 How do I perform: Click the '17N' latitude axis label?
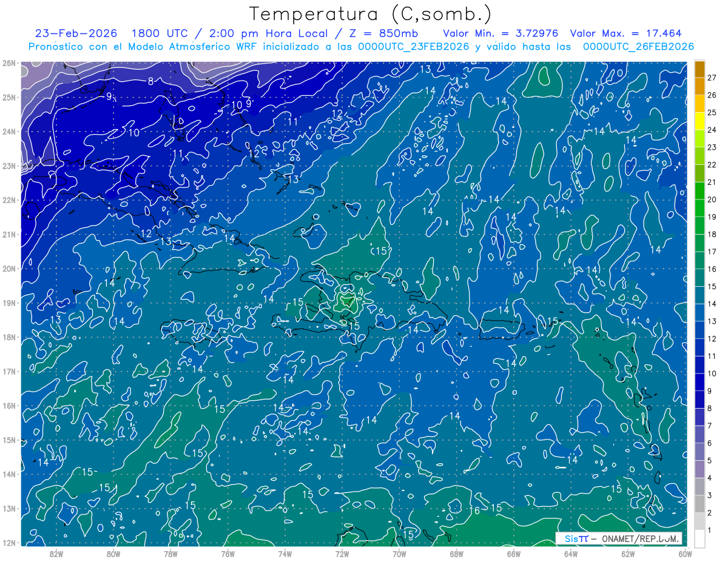(8, 371)
